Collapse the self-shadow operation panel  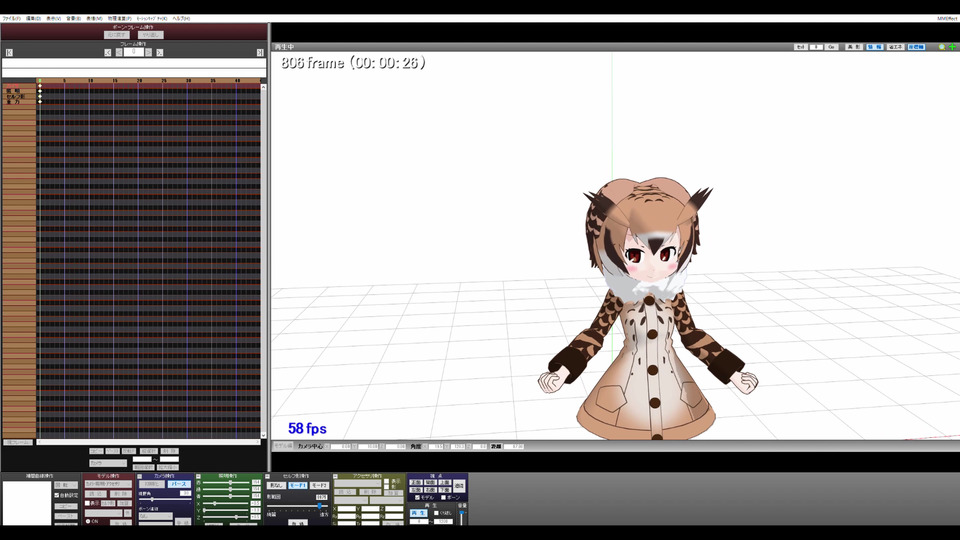(268, 476)
